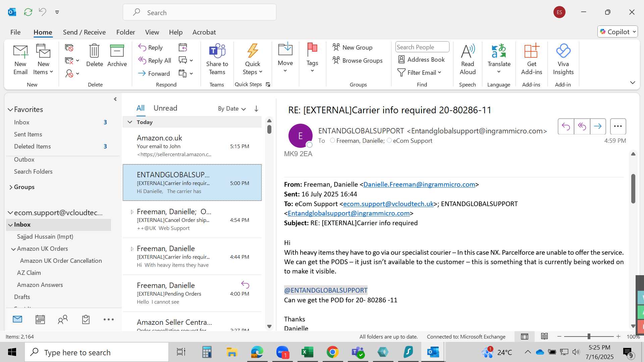644x362 pixels.
Task: Undo the last action in toolbar
Action: pos(43,12)
